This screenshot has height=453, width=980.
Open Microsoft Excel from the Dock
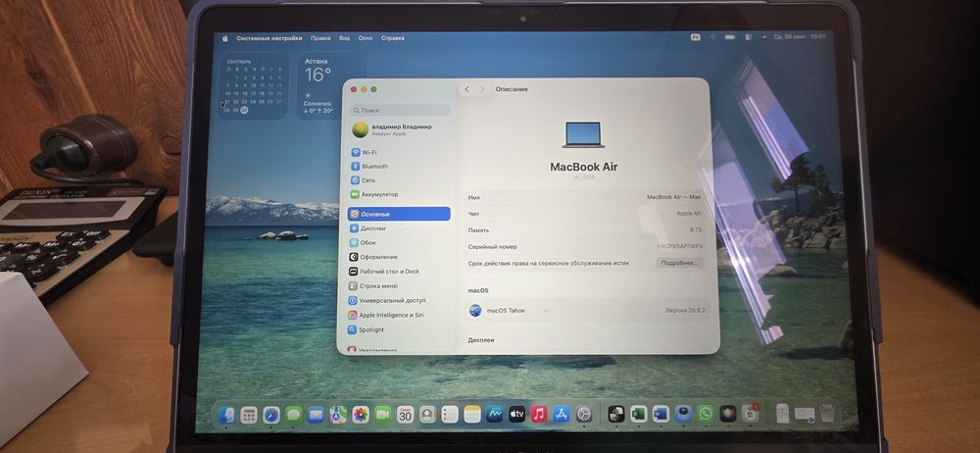638,414
